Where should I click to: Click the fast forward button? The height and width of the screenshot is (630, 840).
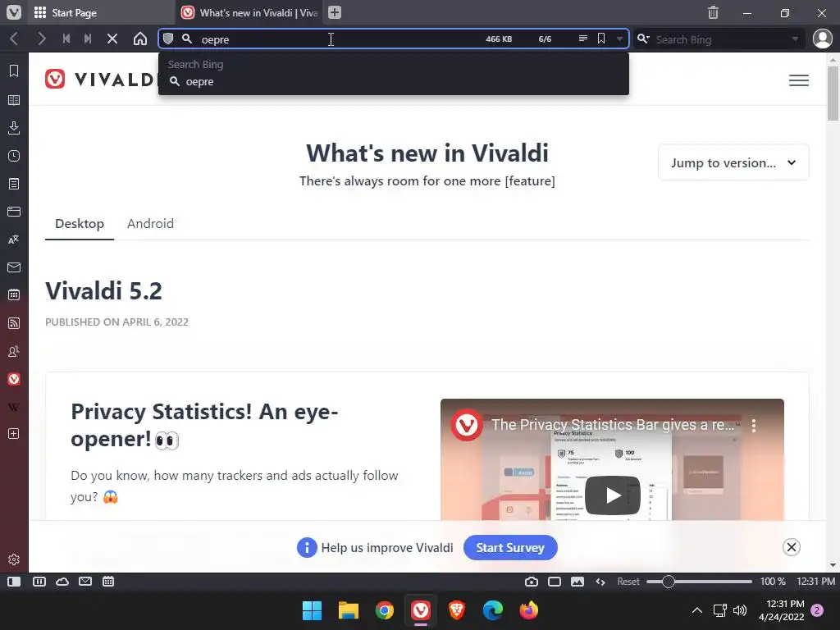88,39
